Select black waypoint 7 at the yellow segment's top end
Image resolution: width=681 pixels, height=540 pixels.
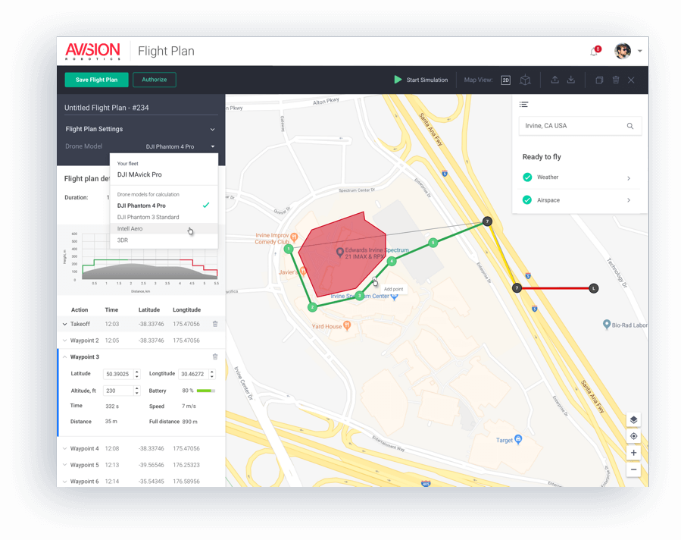487,222
